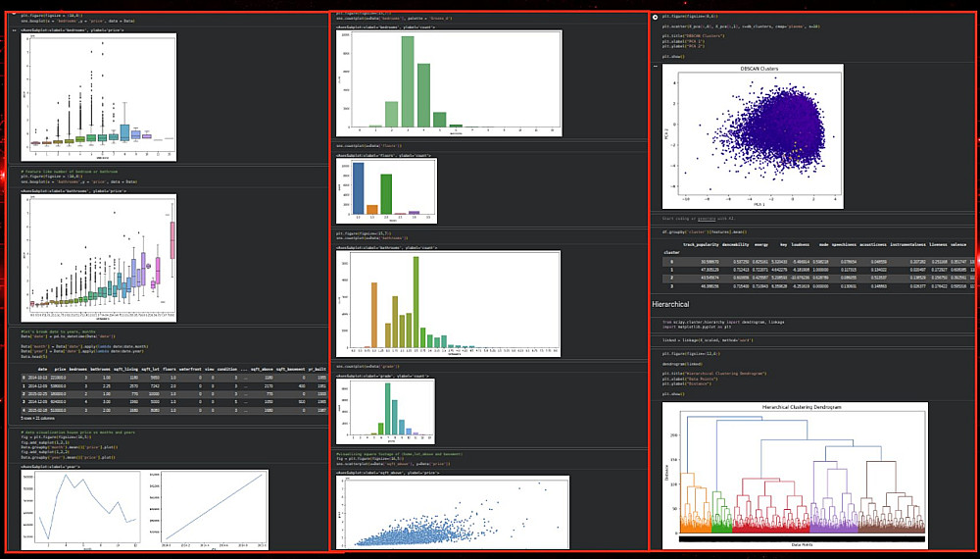Click the floors count bar chart
Image resolution: width=980 pixels, height=559 pixels.
(386, 190)
